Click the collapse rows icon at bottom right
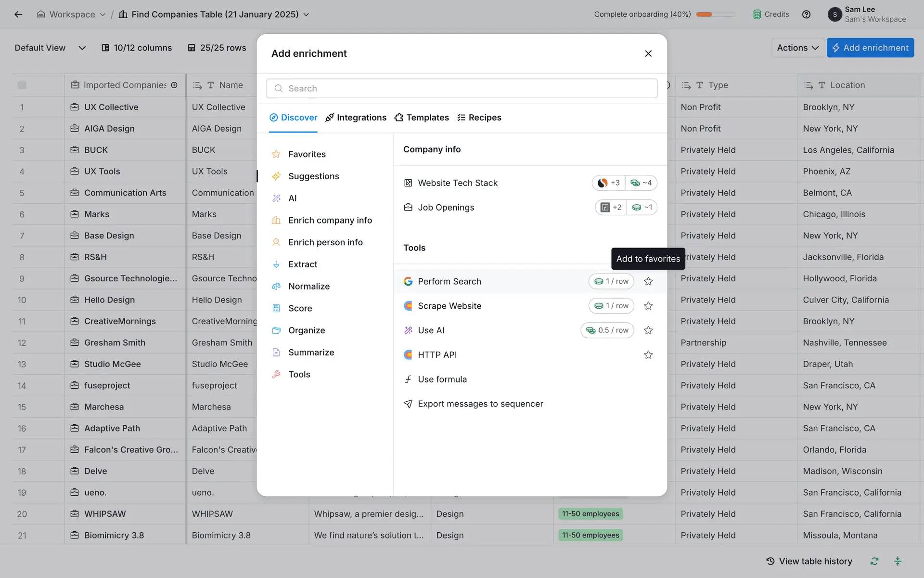 [x=898, y=561]
